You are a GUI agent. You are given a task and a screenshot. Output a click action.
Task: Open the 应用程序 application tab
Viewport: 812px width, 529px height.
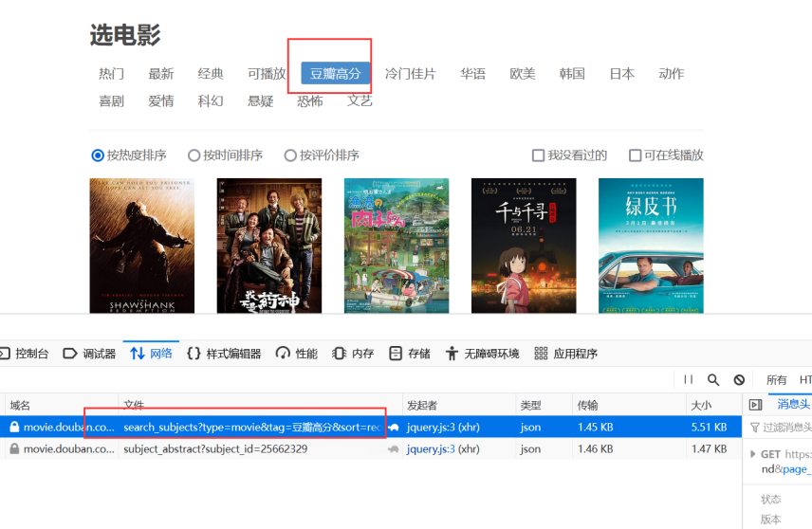tap(565, 354)
